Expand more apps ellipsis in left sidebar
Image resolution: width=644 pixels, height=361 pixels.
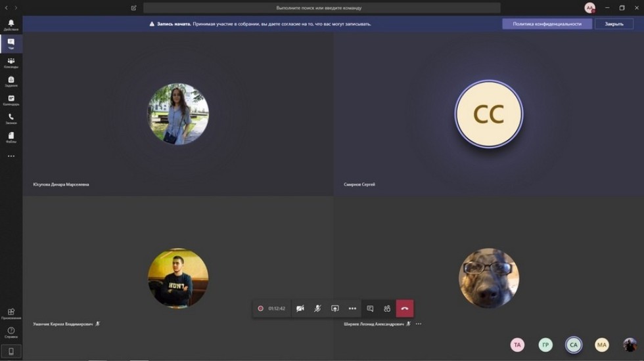click(11, 156)
